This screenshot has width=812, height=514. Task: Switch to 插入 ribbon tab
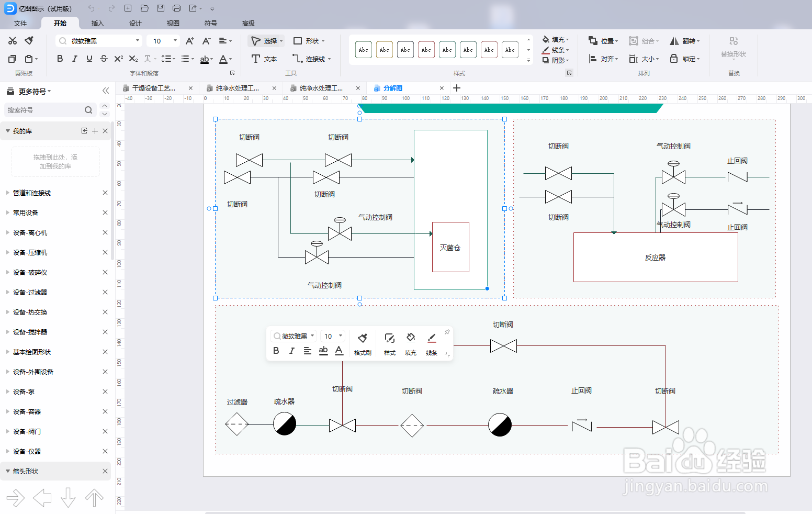point(98,23)
